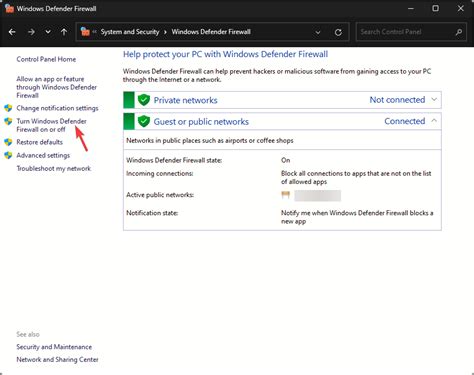Click Windows Defender Firewall state label

click(174, 160)
